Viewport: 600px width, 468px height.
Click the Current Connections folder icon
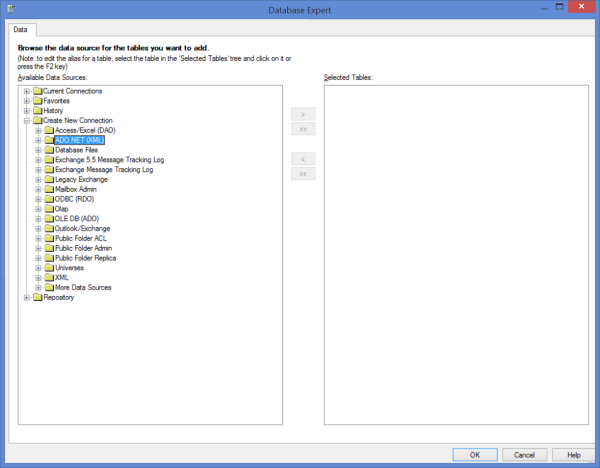pyautogui.click(x=37, y=91)
